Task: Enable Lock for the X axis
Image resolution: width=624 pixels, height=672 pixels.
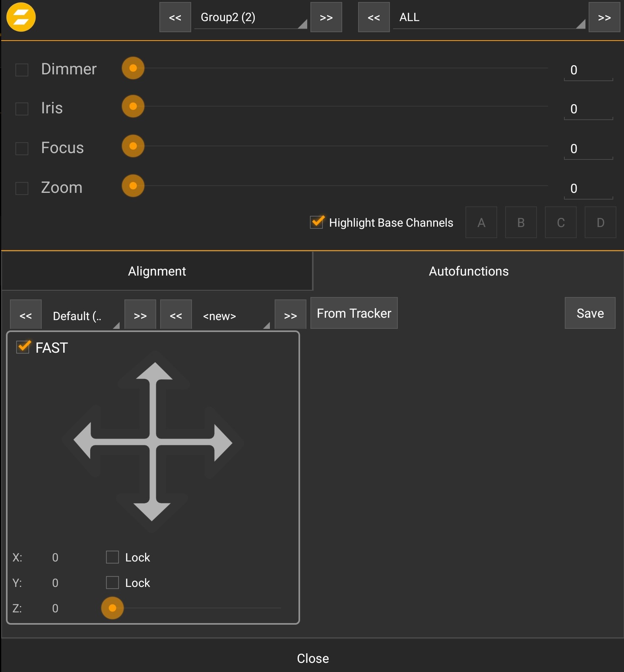Action: (112, 557)
